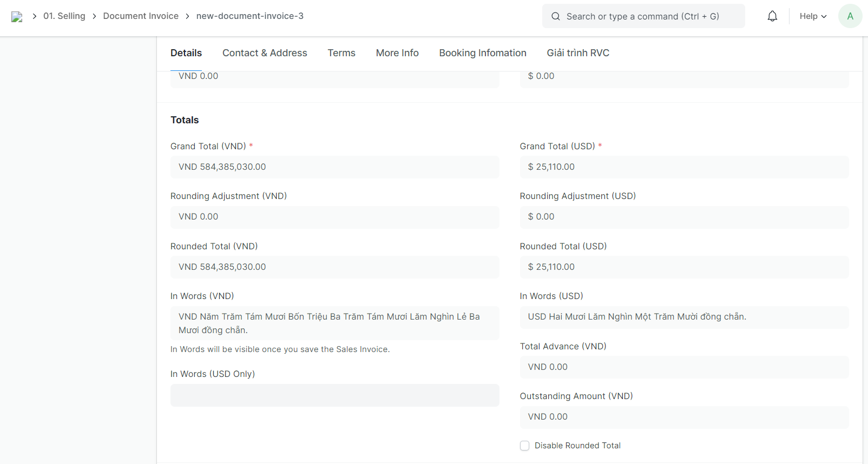
Task: Click the search magnifier icon
Action: pyautogui.click(x=556, y=16)
